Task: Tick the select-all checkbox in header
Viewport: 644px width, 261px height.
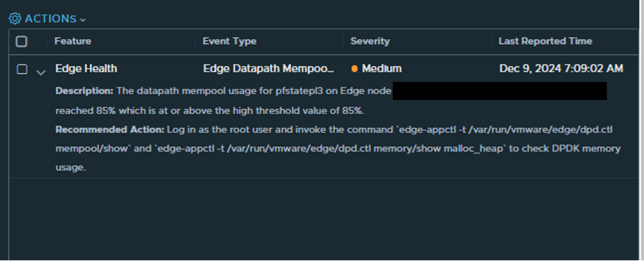Action: pyautogui.click(x=21, y=41)
